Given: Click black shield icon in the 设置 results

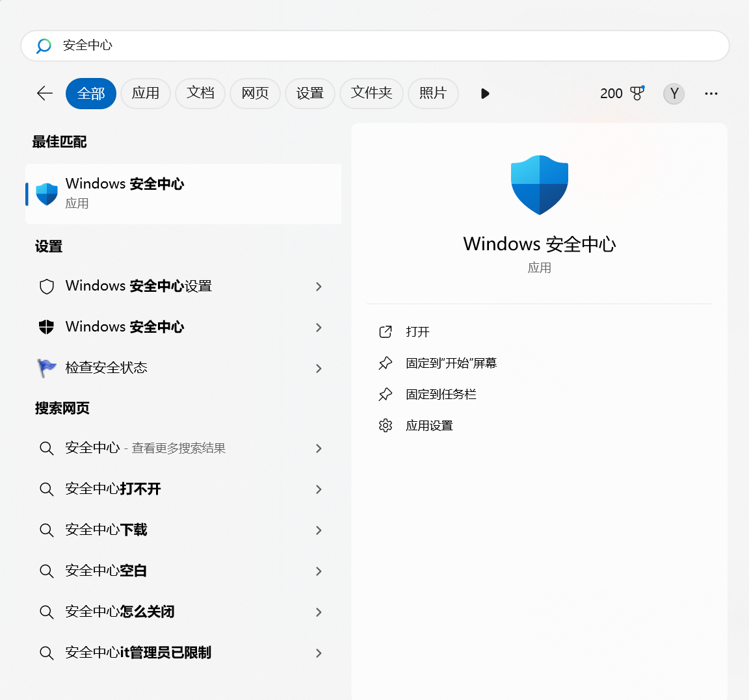Looking at the screenshot, I should 46,327.
